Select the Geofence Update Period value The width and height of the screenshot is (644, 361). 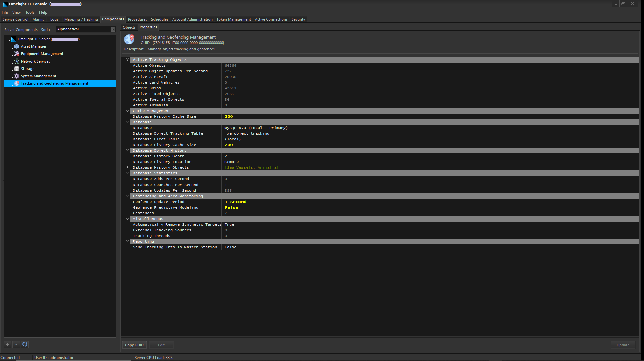click(236, 202)
